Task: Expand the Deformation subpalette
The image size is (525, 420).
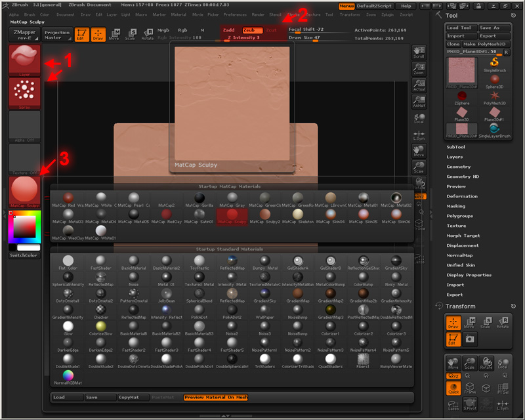Action: 462,196
